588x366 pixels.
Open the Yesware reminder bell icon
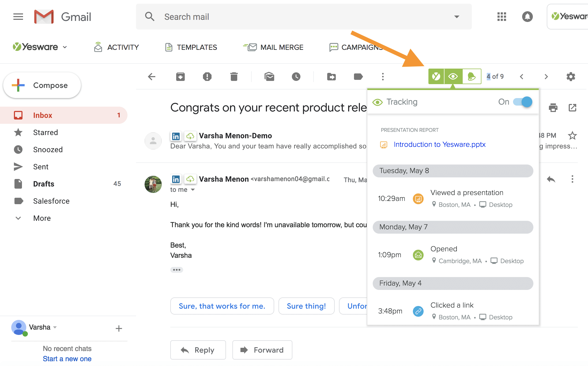(x=472, y=77)
